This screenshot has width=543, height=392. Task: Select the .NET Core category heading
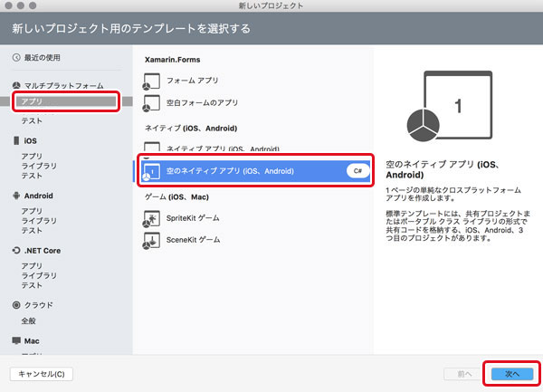(43, 251)
